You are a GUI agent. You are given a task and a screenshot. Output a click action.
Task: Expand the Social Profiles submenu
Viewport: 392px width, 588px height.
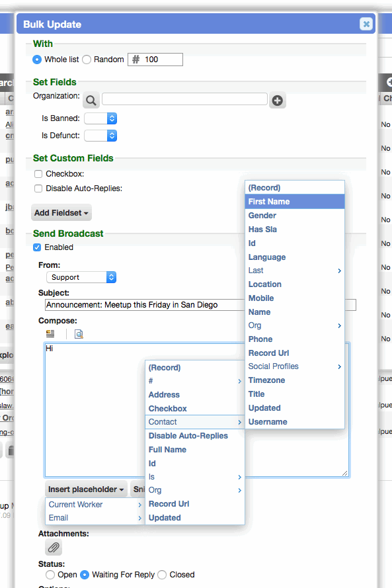[295, 366]
